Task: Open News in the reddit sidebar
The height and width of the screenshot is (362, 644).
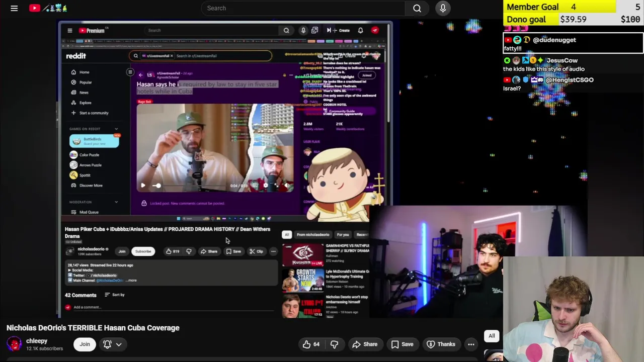Action: click(x=79, y=93)
